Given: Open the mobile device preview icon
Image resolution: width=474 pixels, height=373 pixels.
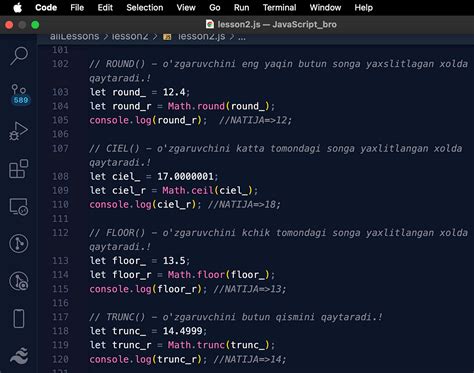Looking at the screenshot, I should click(19, 319).
